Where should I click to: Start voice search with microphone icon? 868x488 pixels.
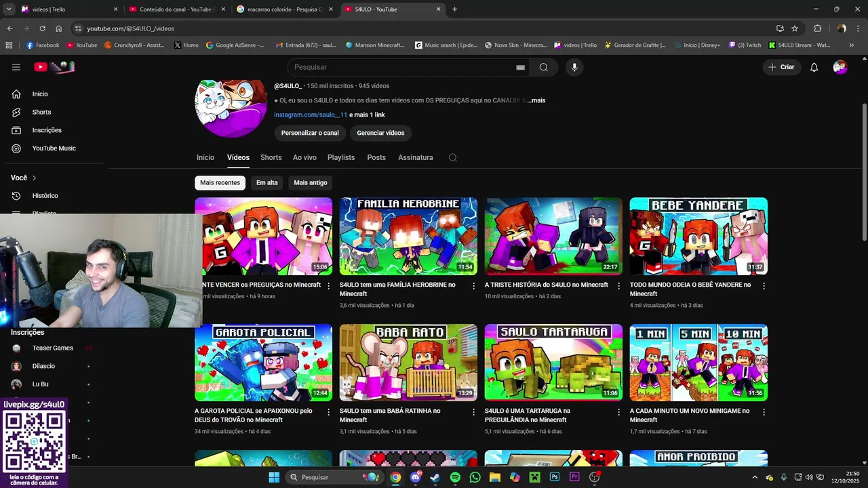574,67
